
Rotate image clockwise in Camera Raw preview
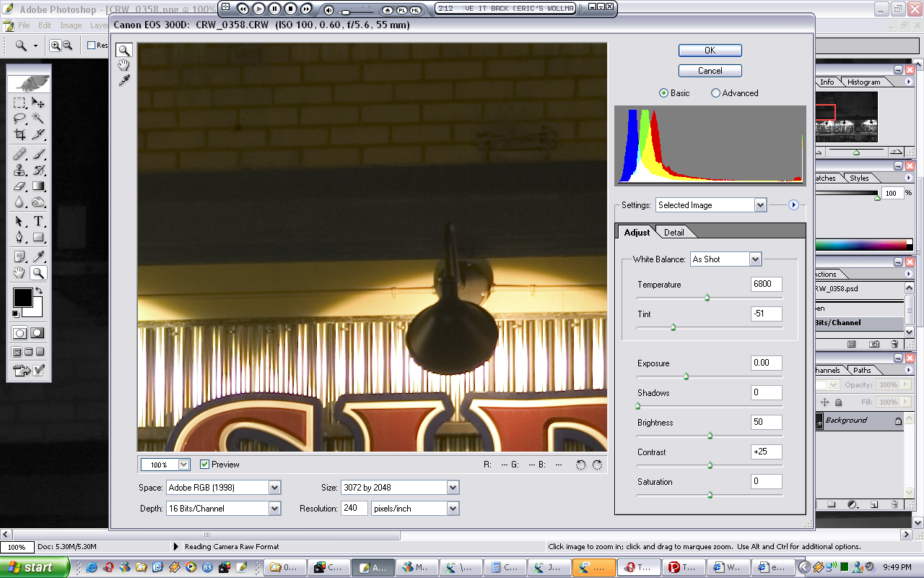597,465
